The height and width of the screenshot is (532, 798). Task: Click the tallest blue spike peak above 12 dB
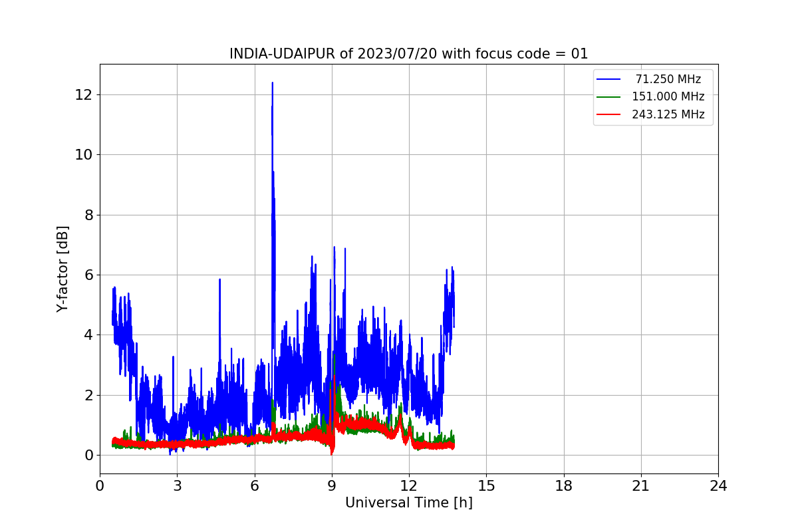pyautogui.click(x=272, y=84)
